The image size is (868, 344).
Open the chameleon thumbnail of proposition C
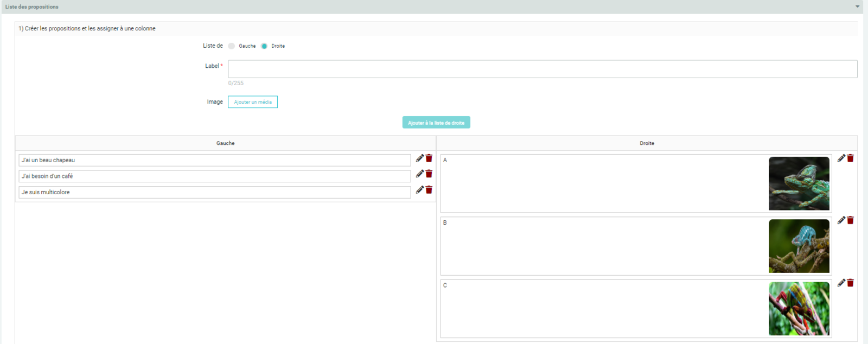pos(799,309)
